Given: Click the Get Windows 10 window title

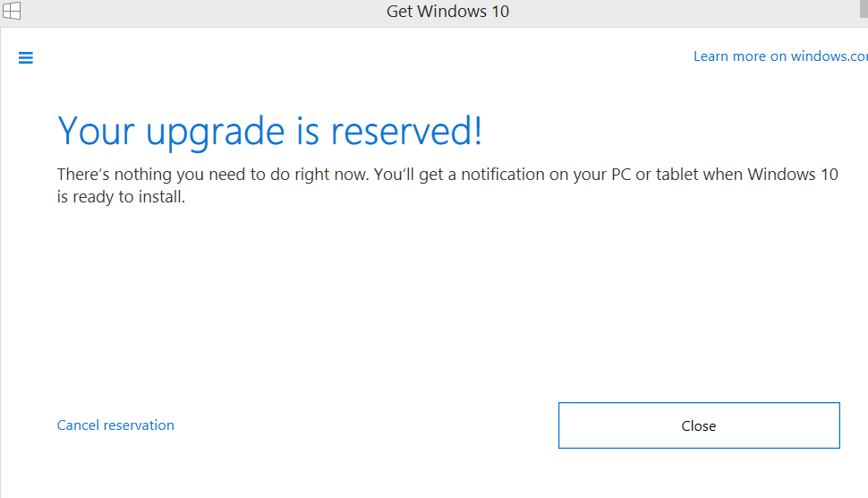Looking at the screenshot, I should pos(447,12).
